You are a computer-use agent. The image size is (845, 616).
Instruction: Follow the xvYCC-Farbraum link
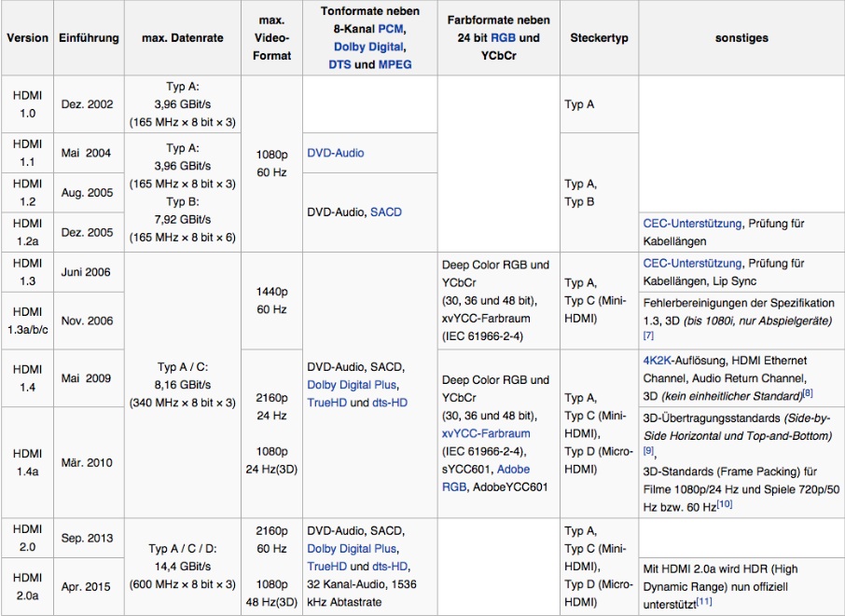[x=486, y=433]
